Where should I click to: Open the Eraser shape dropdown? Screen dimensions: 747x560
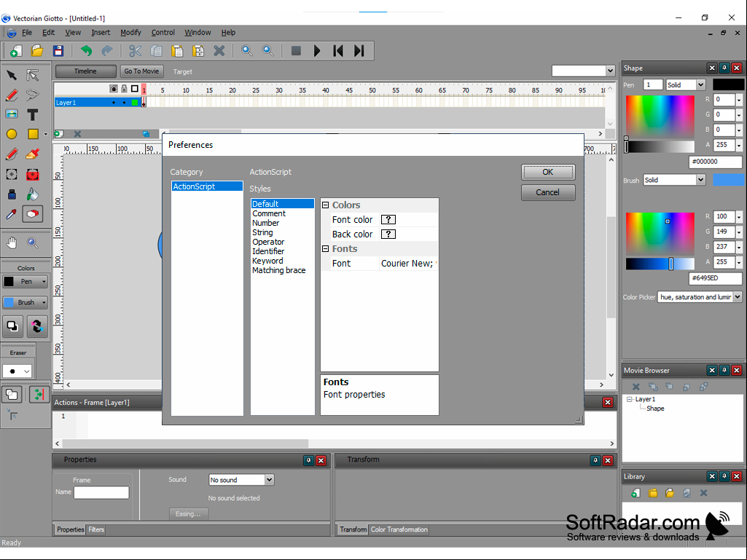pyautogui.click(x=27, y=371)
